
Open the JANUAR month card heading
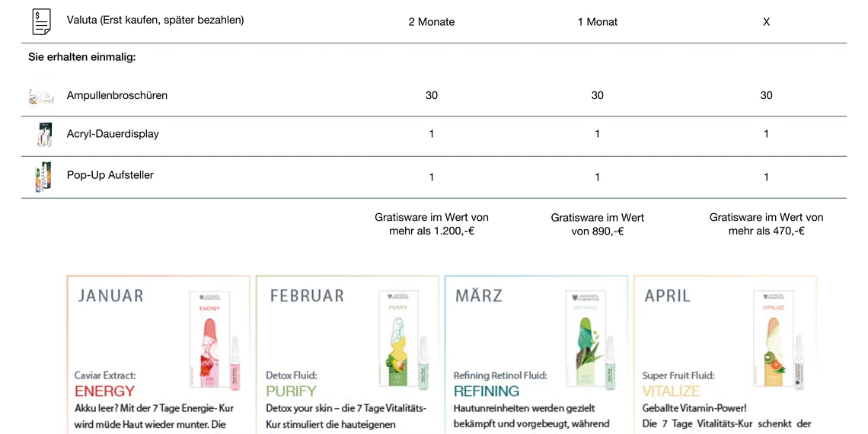110,295
